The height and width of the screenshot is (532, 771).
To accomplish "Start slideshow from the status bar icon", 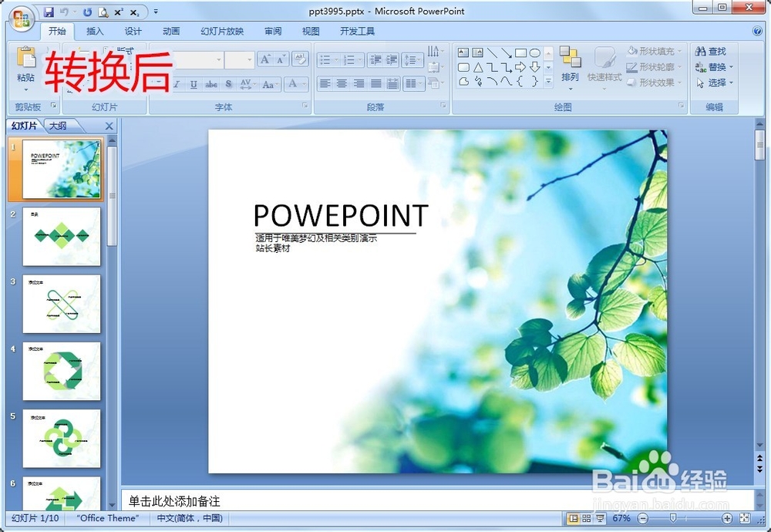I will point(599,518).
